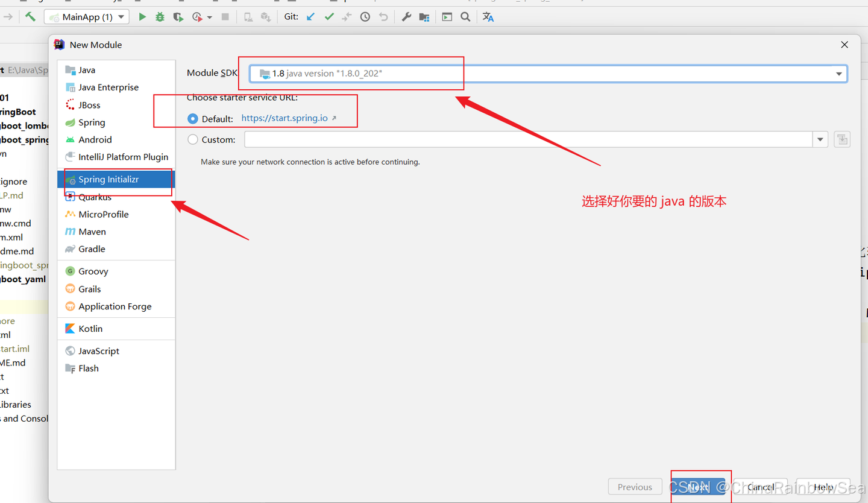Viewport: 868px width, 503px height.
Task: Open Git Show History clock icon
Action: 365,17
